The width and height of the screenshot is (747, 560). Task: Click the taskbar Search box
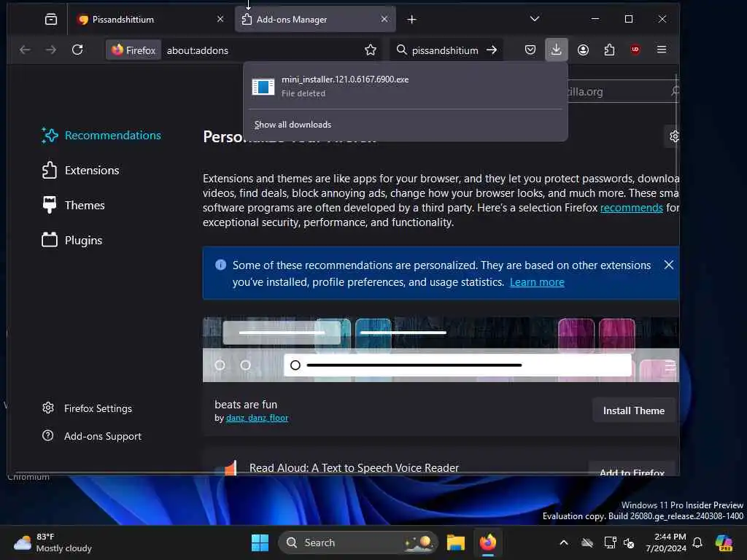click(x=357, y=542)
